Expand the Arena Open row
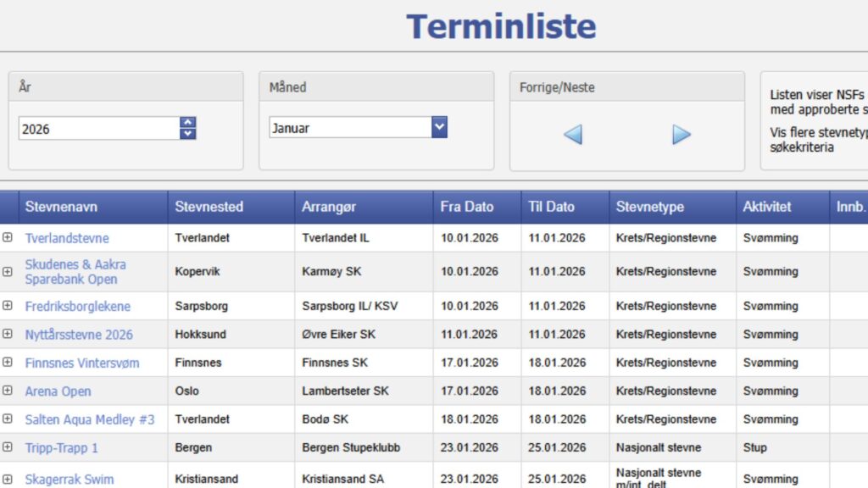Screen dimensions: 868x488 (8, 391)
